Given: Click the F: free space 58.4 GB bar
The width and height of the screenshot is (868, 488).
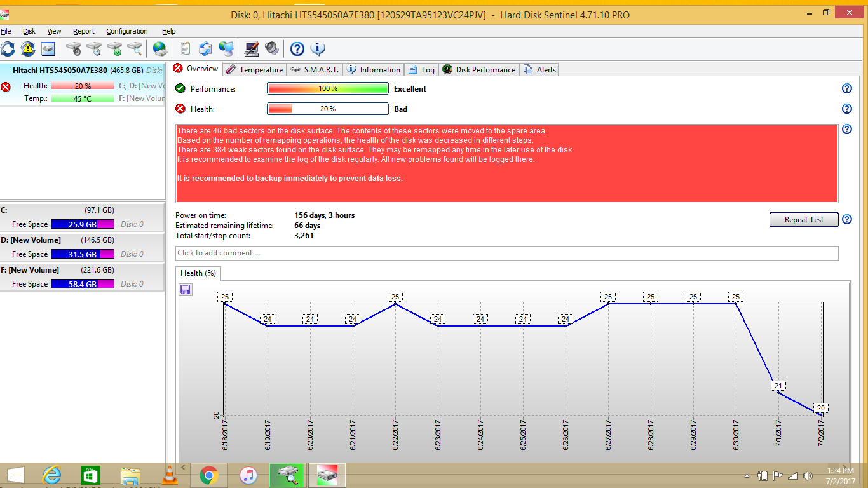Looking at the screenshot, I should 83,284.
